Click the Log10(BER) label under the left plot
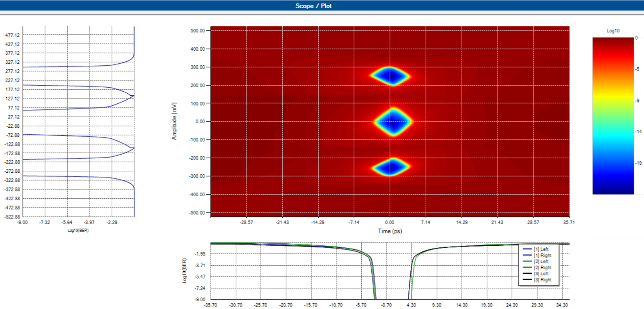644x309 pixels. (x=78, y=230)
